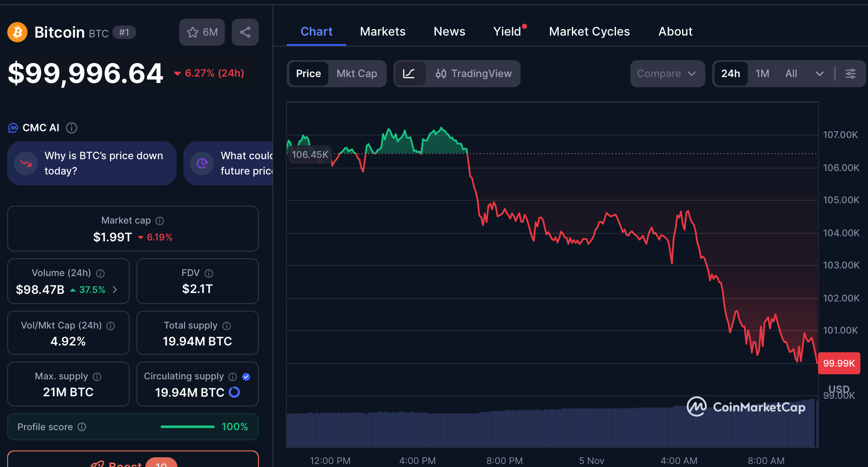Open the Markets tab
This screenshot has height=467, width=868.
pos(383,32)
